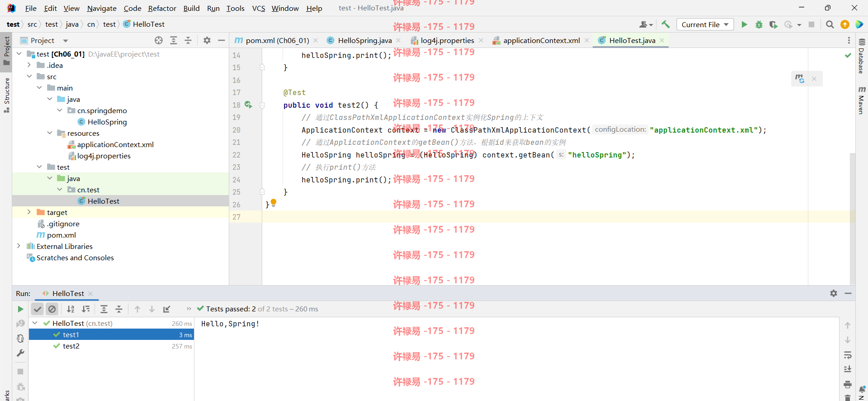Expand all test results in Run toolbar
This screenshot has width=868, height=401.
tap(104, 309)
